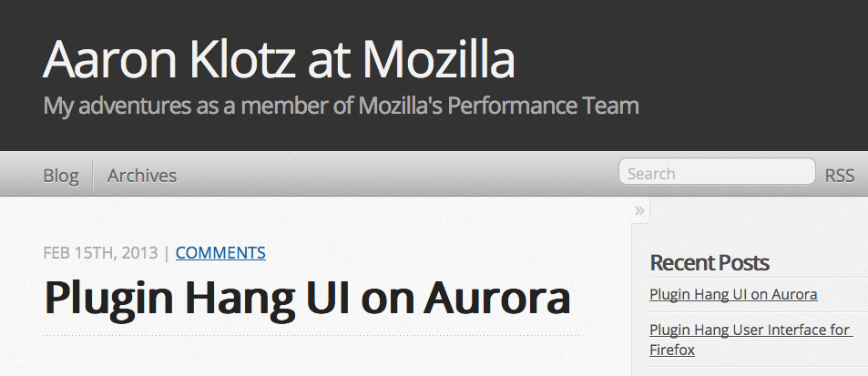Open the large 'Plugin Hang UI on Aurora' headline
The width and height of the screenshot is (868, 376).
pos(307,299)
